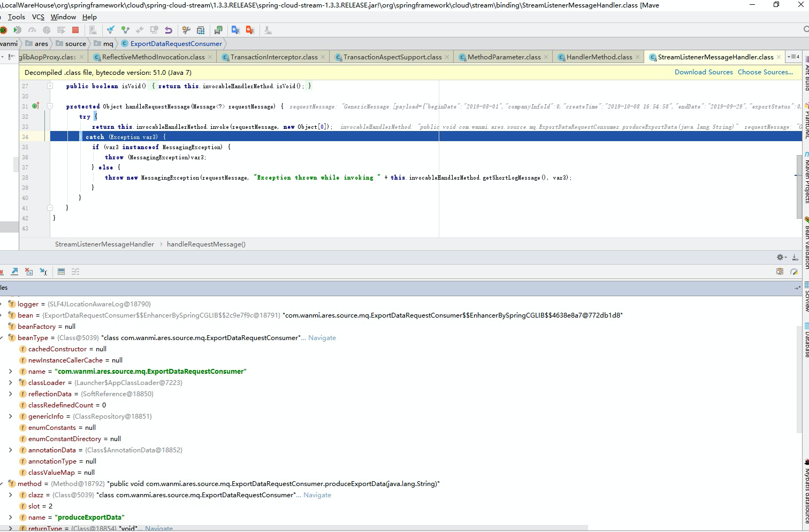Navigate to clazz class via Navigate link
Image resolution: width=809 pixels, height=532 pixels.
(317, 495)
